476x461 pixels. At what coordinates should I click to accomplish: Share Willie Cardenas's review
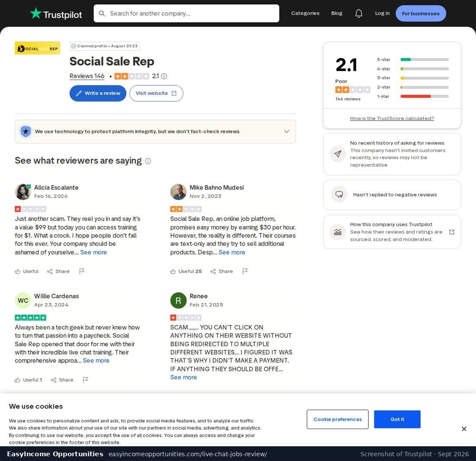pyautogui.click(x=62, y=380)
